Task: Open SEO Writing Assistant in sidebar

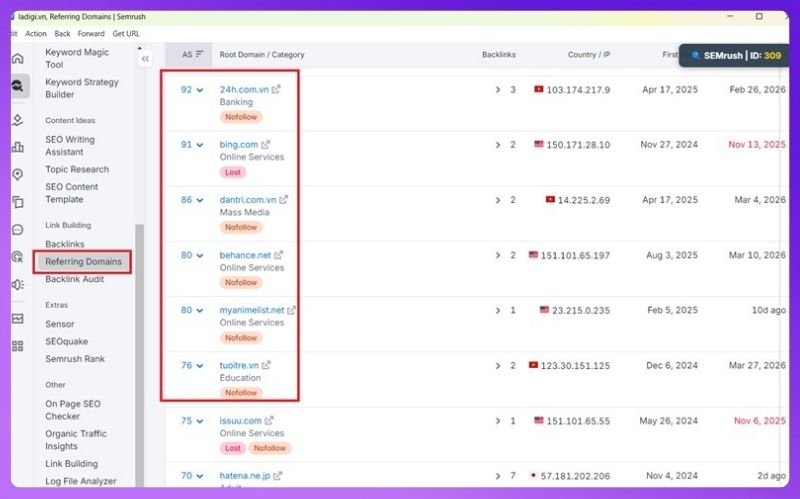Action: 70,145
